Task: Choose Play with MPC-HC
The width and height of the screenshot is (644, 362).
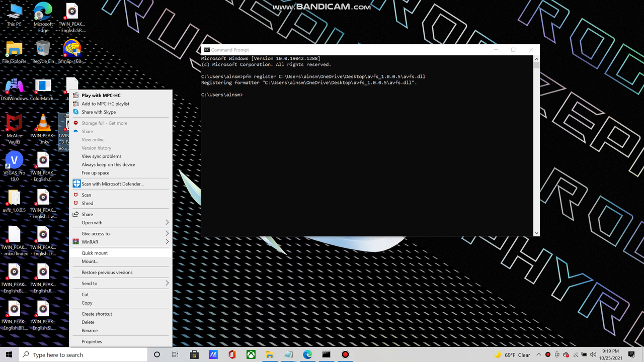Action: click(121, 95)
